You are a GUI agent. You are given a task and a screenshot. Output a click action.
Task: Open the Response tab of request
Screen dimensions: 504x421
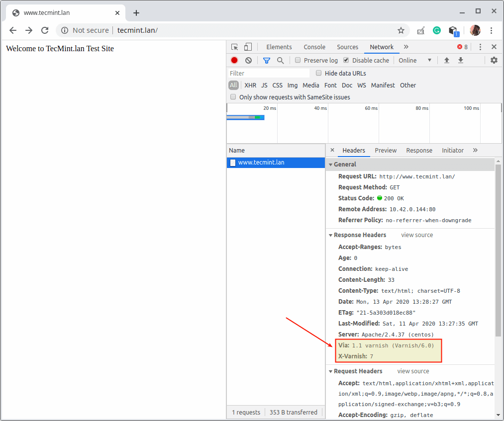[419, 150]
